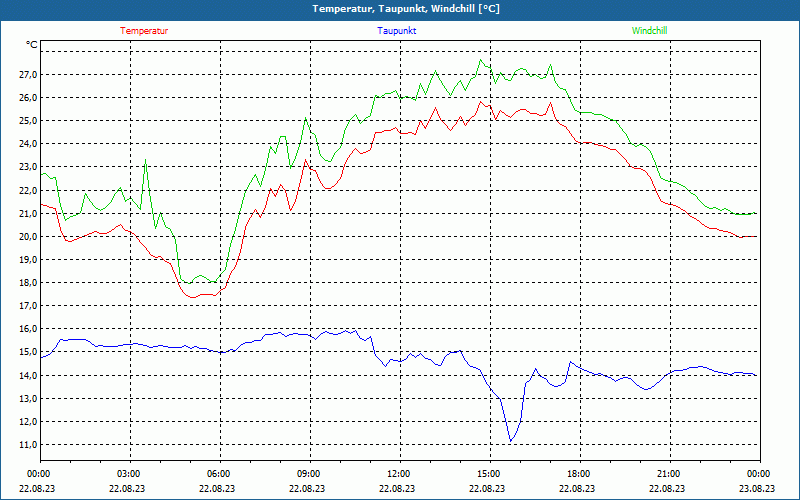Click the 12:00 time axis label
The image size is (800, 500).
click(397, 474)
